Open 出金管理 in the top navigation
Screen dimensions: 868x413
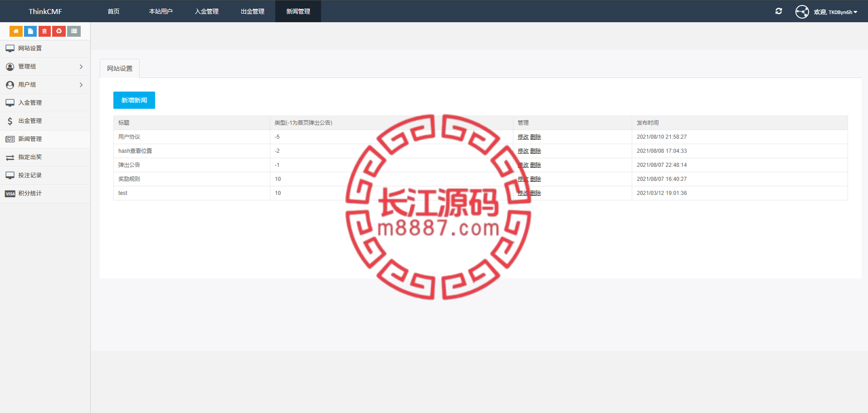tap(253, 11)
